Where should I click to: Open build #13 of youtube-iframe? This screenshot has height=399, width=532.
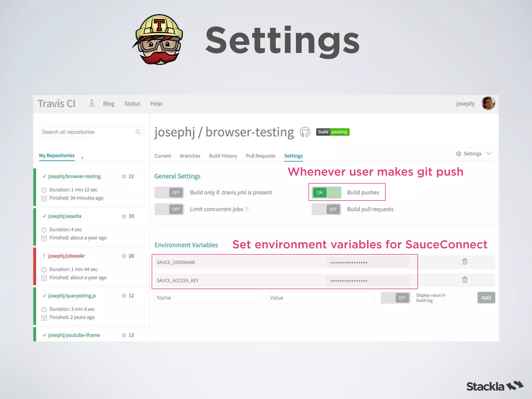(131, 335)
